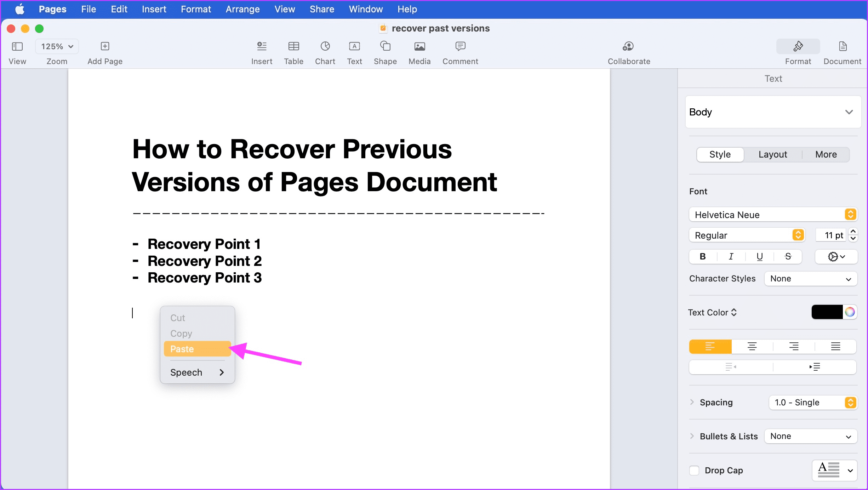Switch to the Style tab
Viewport: 868px width, 490px height.
[720, 154]
